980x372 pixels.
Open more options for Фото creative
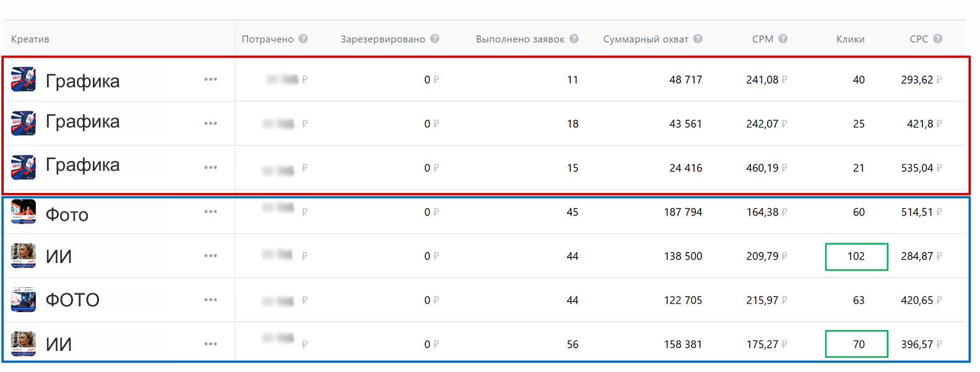pos(210,212)
